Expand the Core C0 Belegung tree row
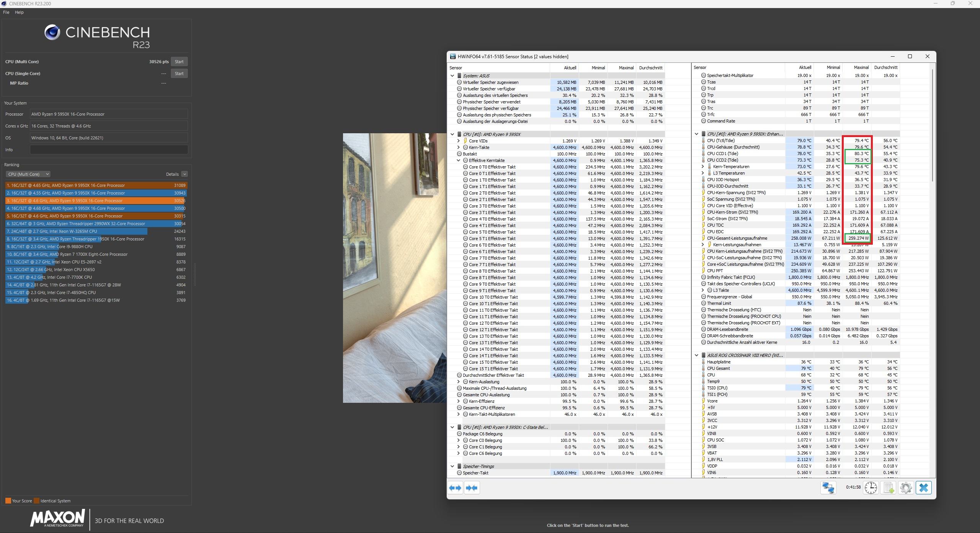Image resolution: width=980 pixels, height=533 pixels. [x=459, y=440]
